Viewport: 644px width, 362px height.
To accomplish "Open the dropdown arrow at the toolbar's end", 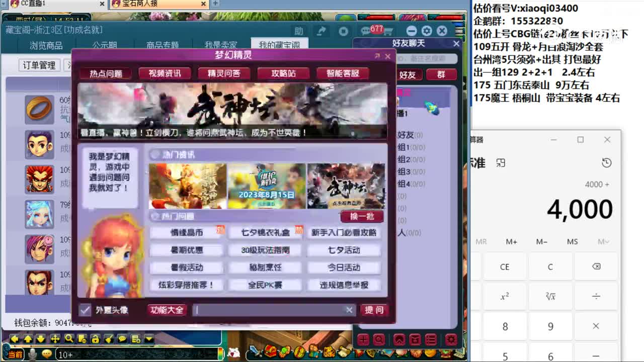I will 149,339.
